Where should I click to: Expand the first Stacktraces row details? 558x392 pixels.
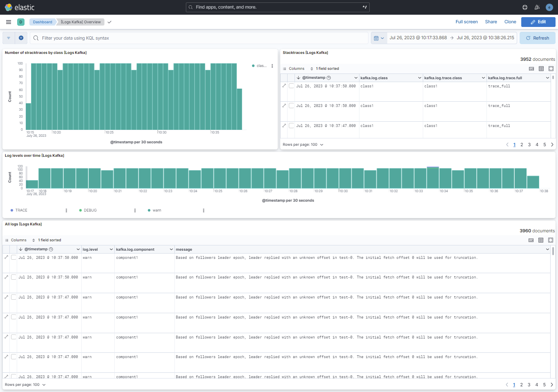[284, 86]
